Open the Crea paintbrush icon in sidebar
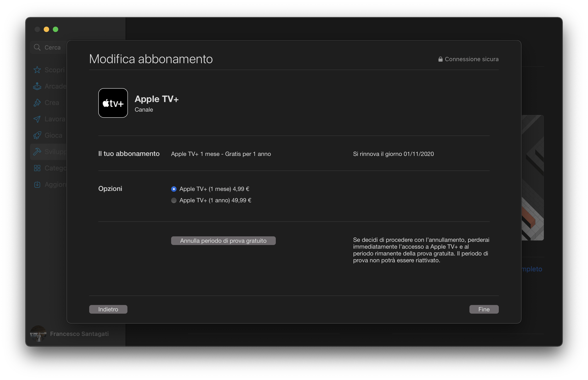 coord(37,103)
